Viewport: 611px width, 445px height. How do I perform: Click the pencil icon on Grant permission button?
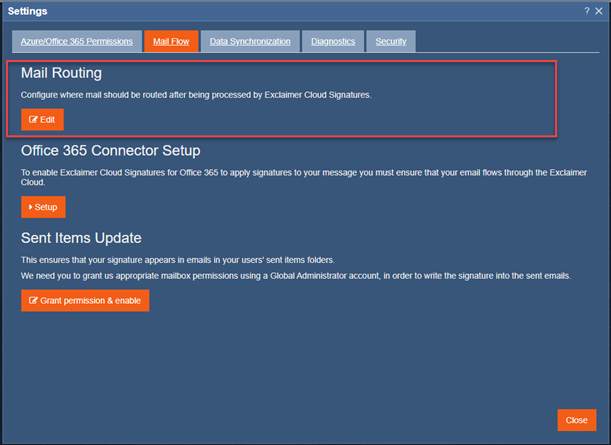click(34, 300)
